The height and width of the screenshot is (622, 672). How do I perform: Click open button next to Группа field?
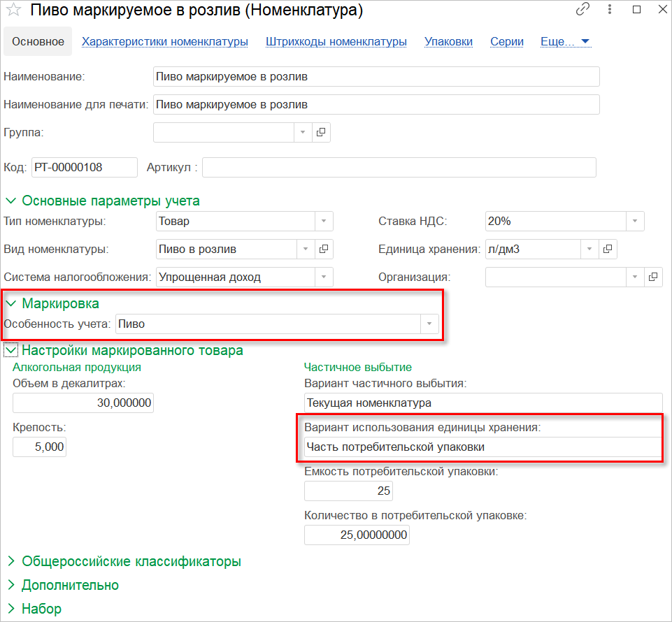[322, 132]
